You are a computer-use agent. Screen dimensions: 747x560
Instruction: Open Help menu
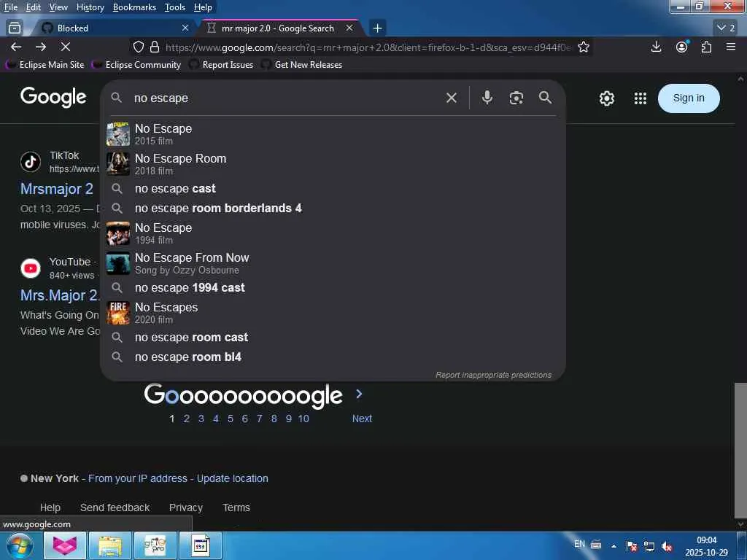click(203, 7)
